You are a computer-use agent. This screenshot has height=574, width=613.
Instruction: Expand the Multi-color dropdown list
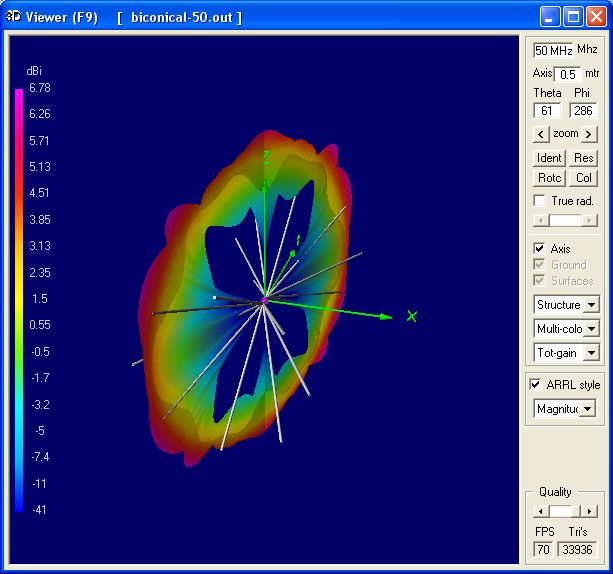tap(591, 329)
